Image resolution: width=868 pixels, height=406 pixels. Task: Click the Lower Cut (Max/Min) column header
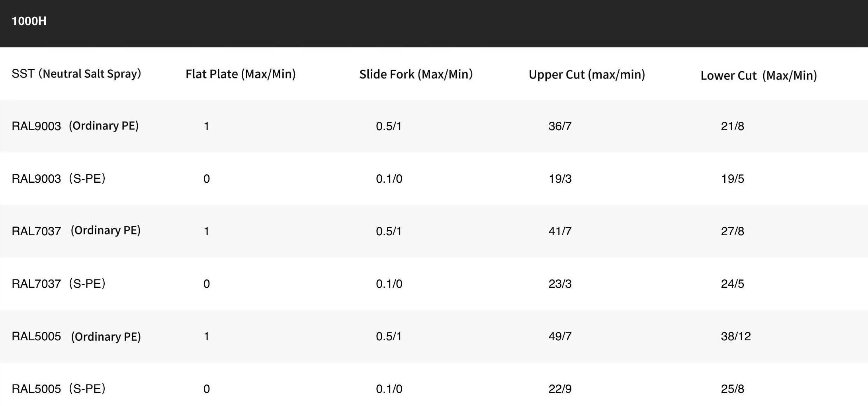click(759, 75)
